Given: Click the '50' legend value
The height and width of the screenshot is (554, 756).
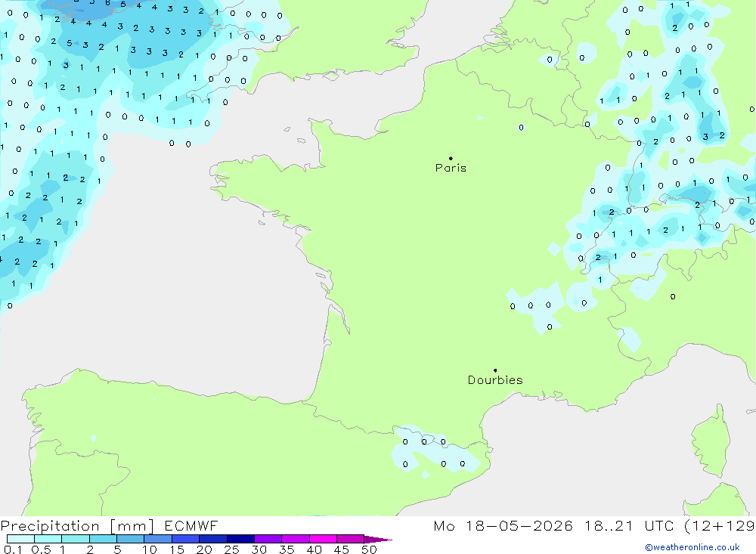Looking at the screenshot, I should click(369, 549).
